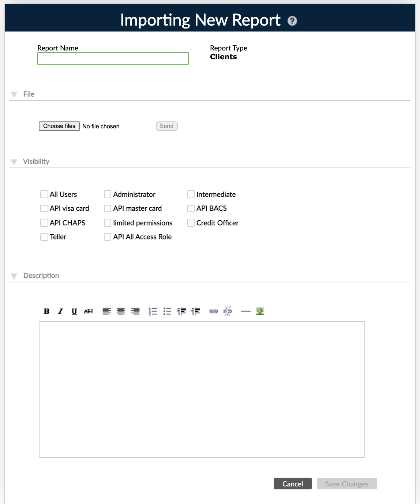Viewport: 420px width, 504px height.
Task: Collapse the Description section
Action: click(x=14, y=276)
